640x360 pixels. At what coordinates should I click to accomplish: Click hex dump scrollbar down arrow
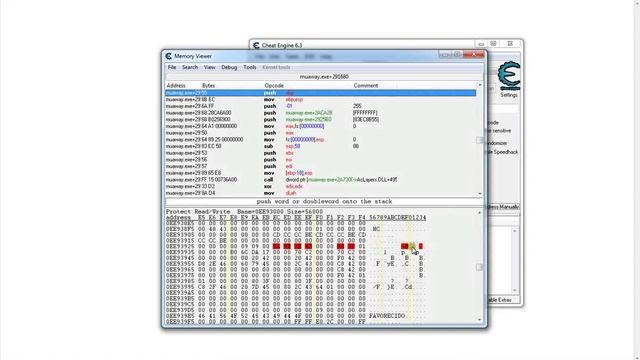point(480,320)
